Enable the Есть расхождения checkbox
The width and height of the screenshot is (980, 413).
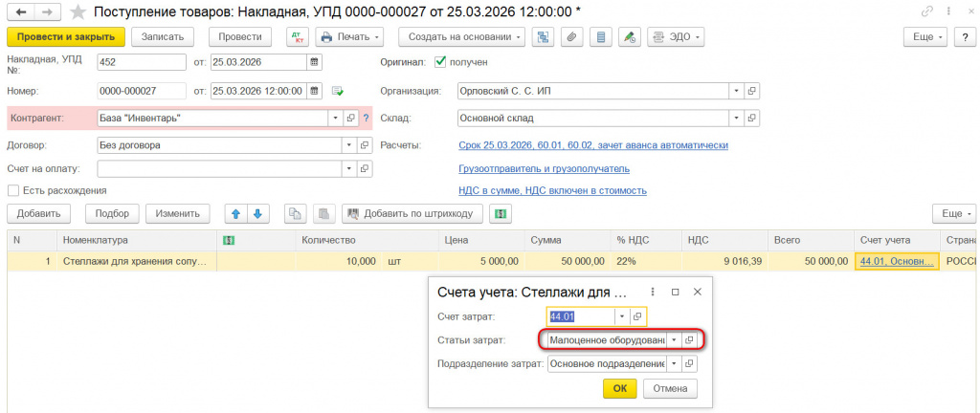[x=13, y=190]
